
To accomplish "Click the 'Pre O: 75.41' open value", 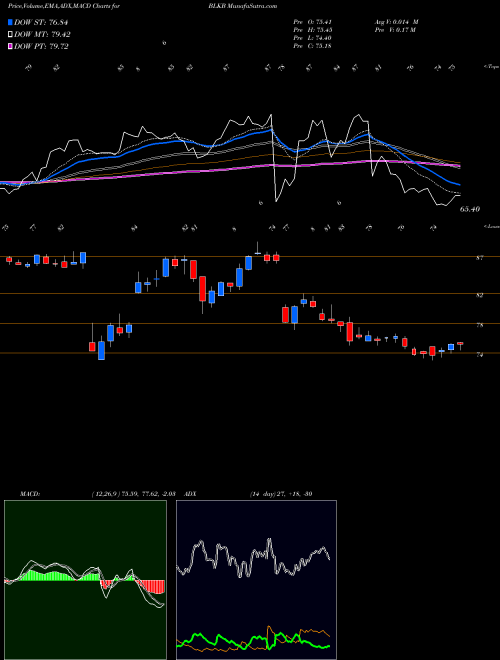I will tap(313, 22).
